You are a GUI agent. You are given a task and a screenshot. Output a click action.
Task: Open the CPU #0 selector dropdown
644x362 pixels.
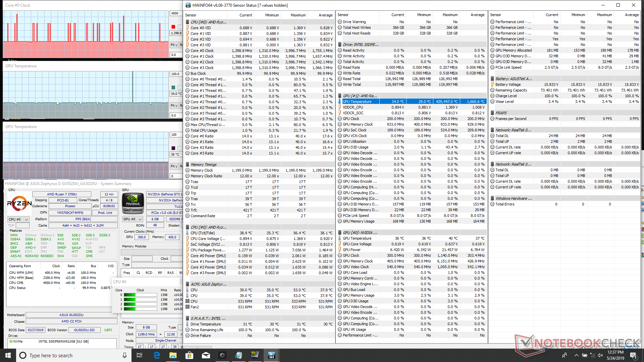[x=18, y=219]
